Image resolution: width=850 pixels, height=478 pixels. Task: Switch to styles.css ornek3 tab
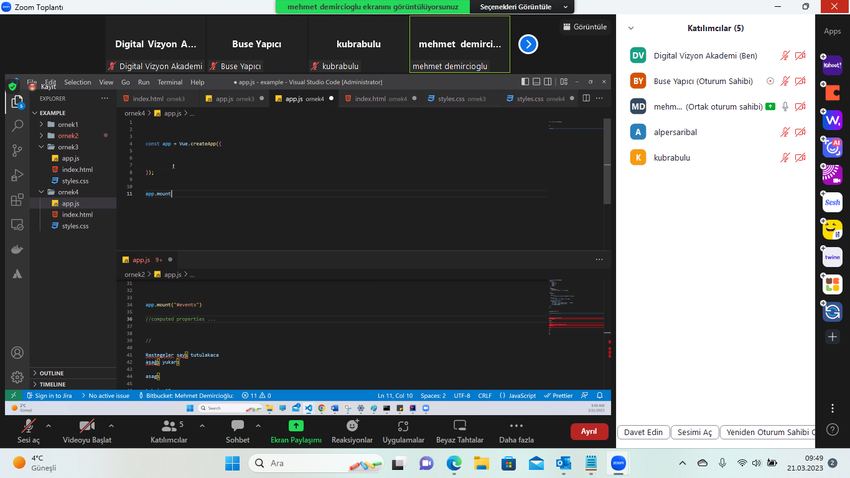point(461,99)
